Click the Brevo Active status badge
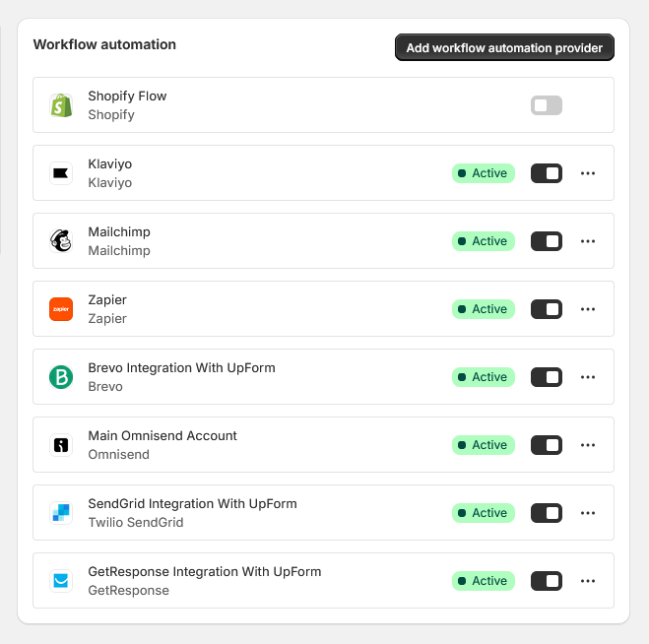649x644 pixels. pos(483,377)
